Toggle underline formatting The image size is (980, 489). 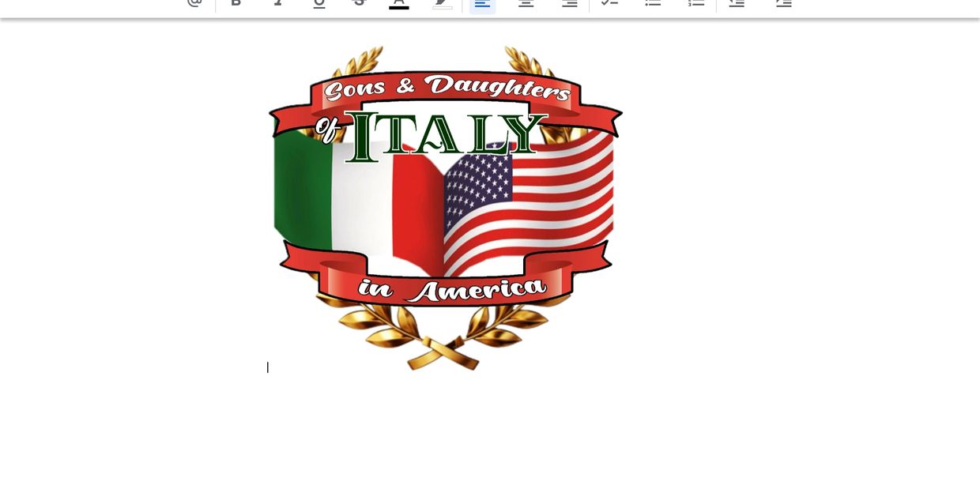[318, 2]
